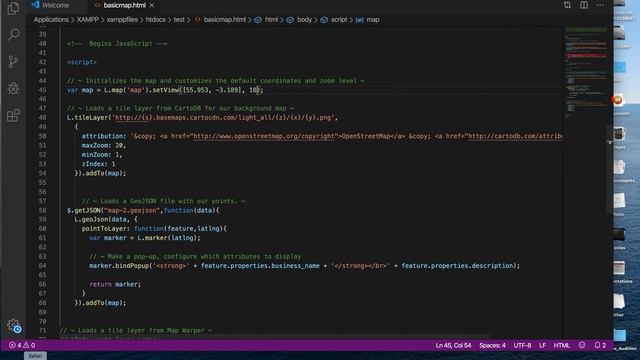Click 'maxZoom: 20,' on line 51

pyautogui.click(x=104, y=145)
